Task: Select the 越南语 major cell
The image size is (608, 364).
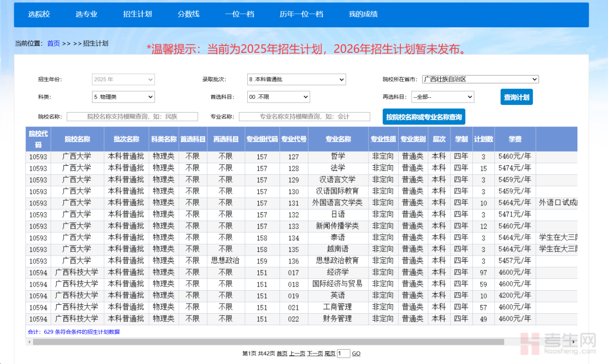Action: (x=338, y=249)
